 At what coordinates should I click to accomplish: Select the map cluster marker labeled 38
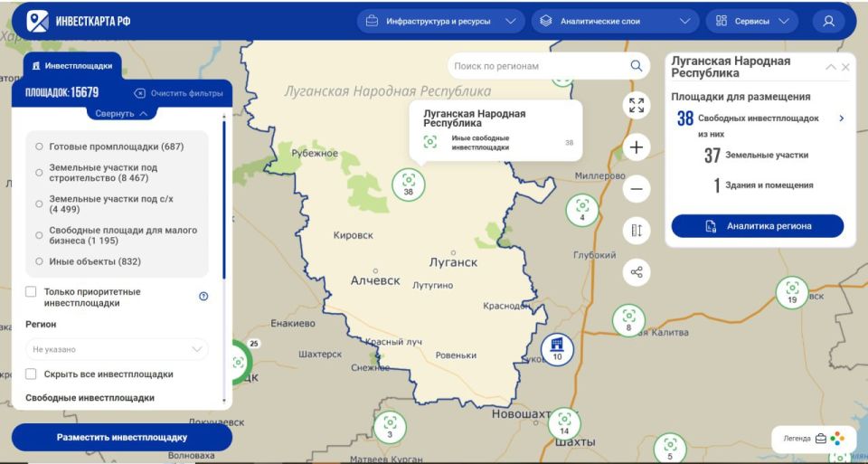click(x=409, y=184)
